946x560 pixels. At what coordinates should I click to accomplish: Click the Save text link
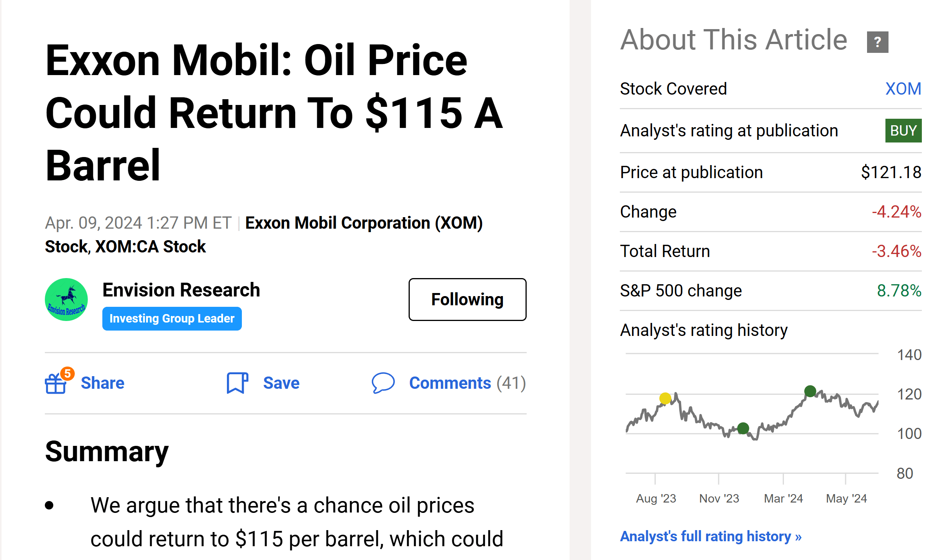click(x=281, y=383)
